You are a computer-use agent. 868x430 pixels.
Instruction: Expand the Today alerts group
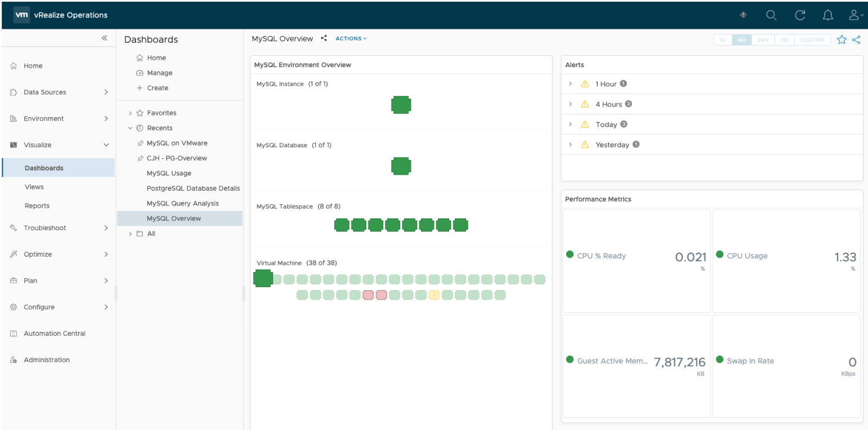pyautogui.click(x=571, y=125)
